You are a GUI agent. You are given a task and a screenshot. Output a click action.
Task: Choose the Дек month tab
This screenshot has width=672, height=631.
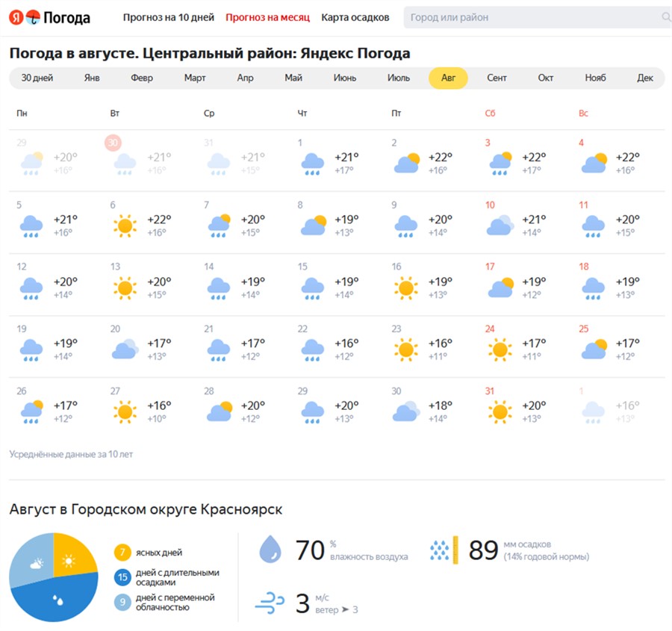tap(644, 78)
